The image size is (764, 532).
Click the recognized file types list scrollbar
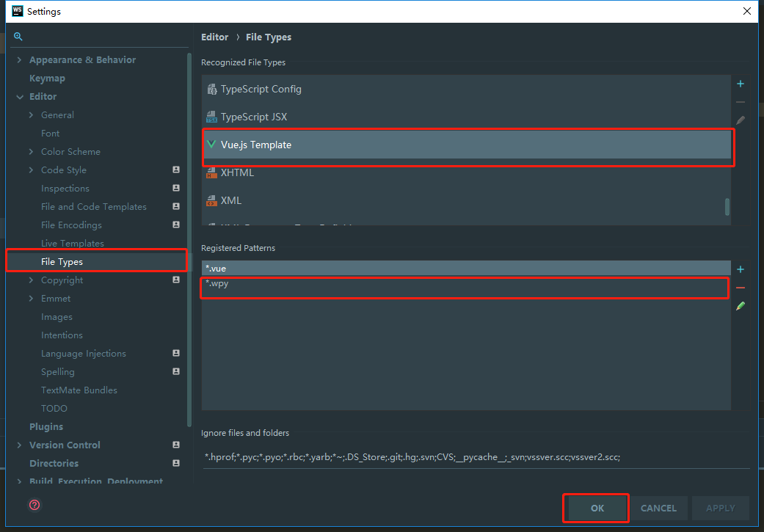click(x=727, y=207)
